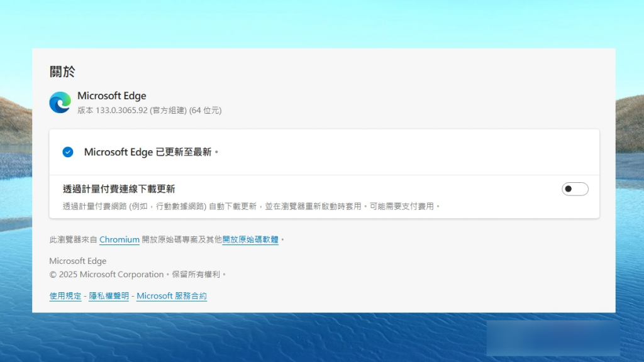Click the 關於 heading

tap(62, 72)
